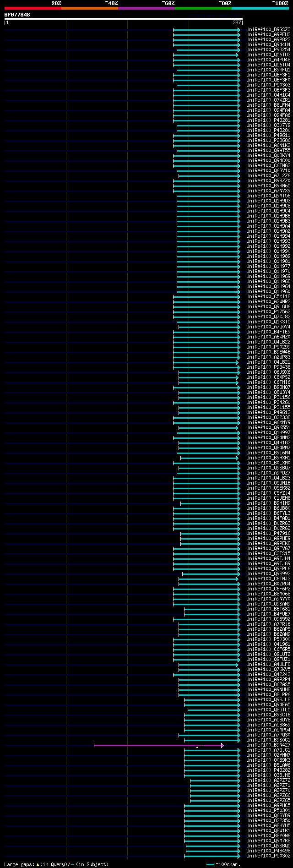Select the UniRef100_P31156 label
The image size is (293, 868).
[x=268, y=397]
